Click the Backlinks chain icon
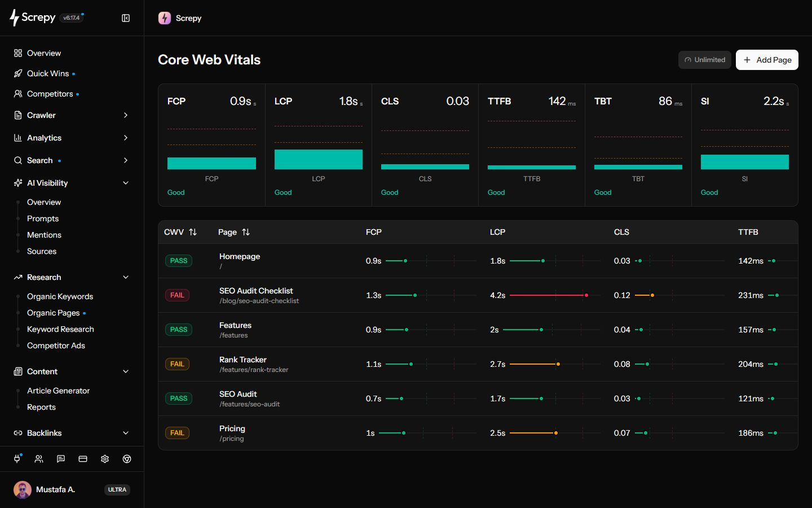812x508 pixels. 18,433
